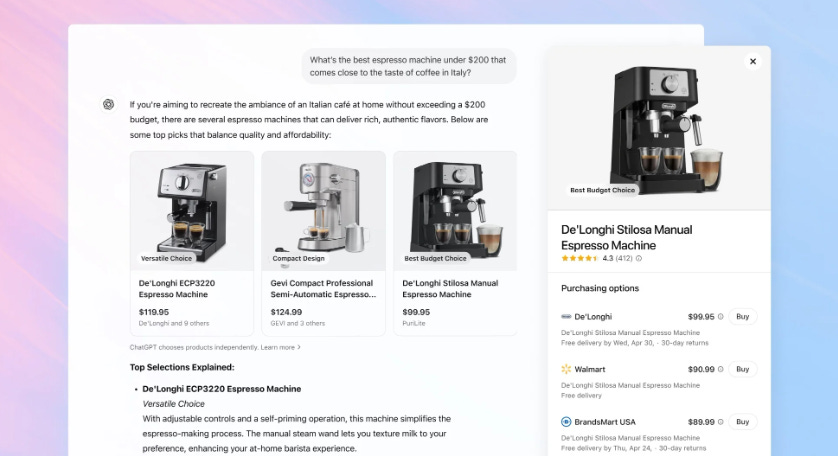Click the Walmart logo icon
The height and width of the screenshot is (456, 838).
click(x=566, y=369)
